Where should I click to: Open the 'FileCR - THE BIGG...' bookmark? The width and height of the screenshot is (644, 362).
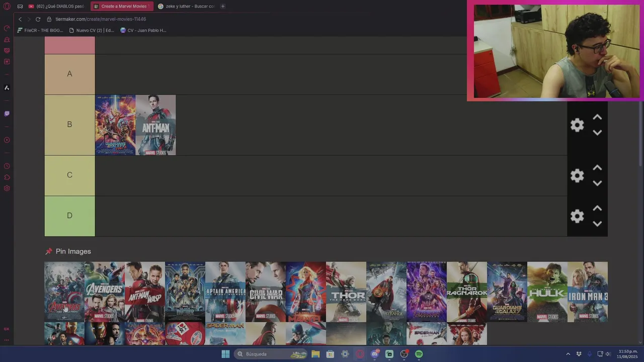(40, 30)
